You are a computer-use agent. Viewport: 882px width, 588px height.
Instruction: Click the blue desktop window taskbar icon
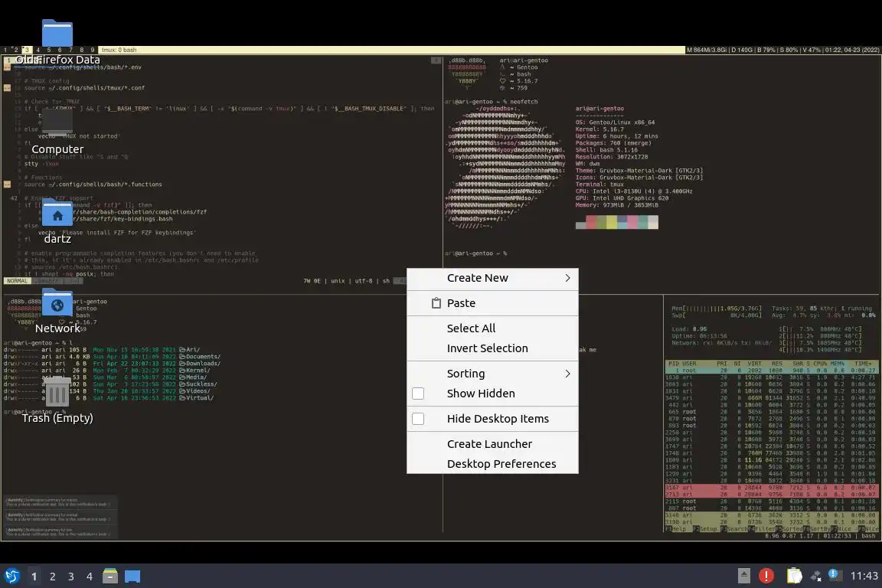click(x=132, y=577)
